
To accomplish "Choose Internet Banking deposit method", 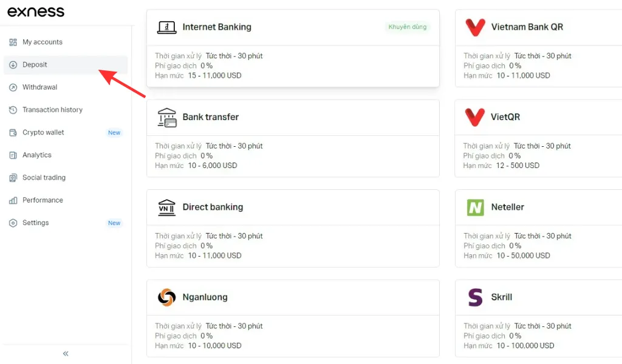I will coord(293,49).
